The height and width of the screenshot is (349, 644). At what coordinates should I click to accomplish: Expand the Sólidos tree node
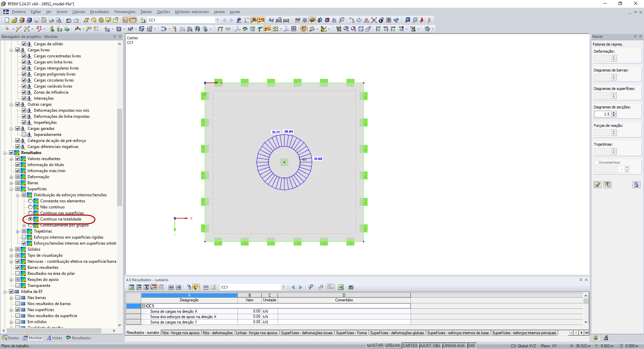coord(11,250)
